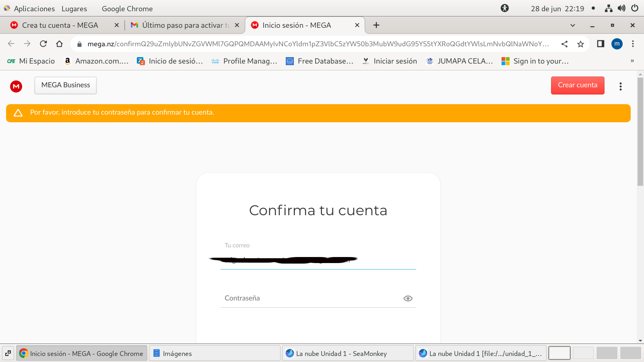This screenshot has height=362, width=644.
Task: Open Chrome side panel icon
Action: coord(601,44)
